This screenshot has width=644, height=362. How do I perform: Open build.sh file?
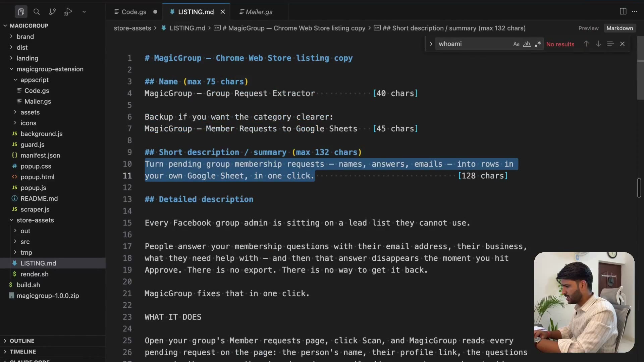28,285
